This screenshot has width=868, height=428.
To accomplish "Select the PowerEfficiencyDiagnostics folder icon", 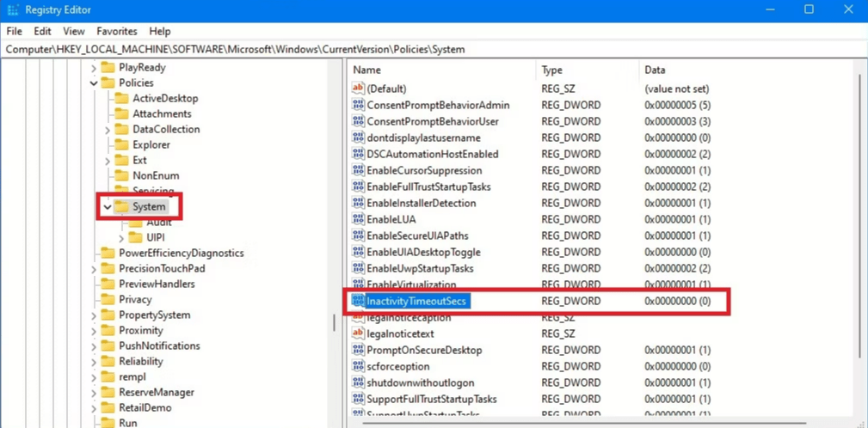I will pos(108,254).
